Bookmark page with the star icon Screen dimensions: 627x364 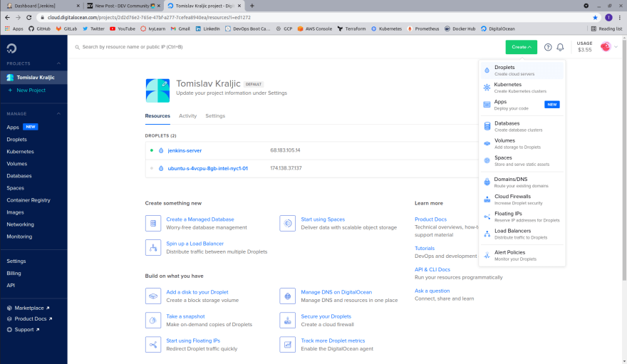point(595,18)
